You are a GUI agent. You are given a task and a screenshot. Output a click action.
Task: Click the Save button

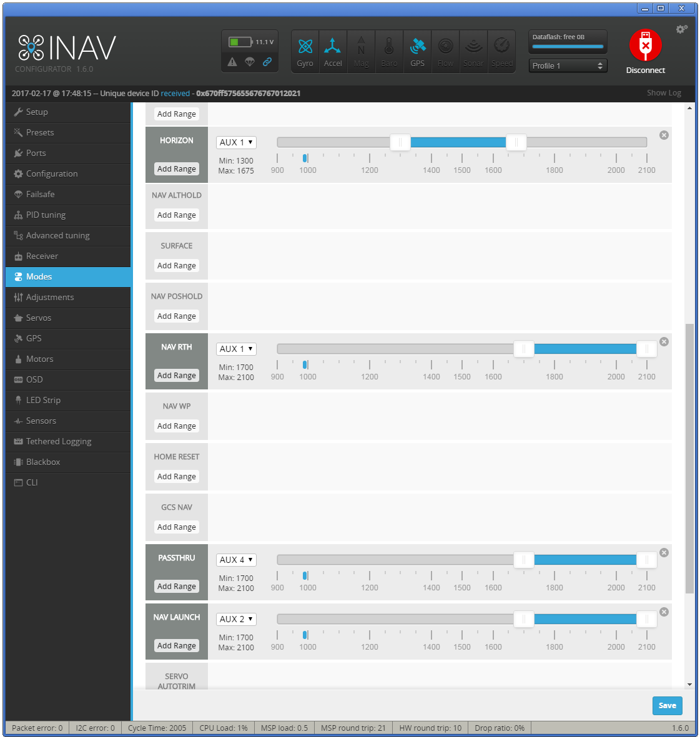[x=667, y=706]
